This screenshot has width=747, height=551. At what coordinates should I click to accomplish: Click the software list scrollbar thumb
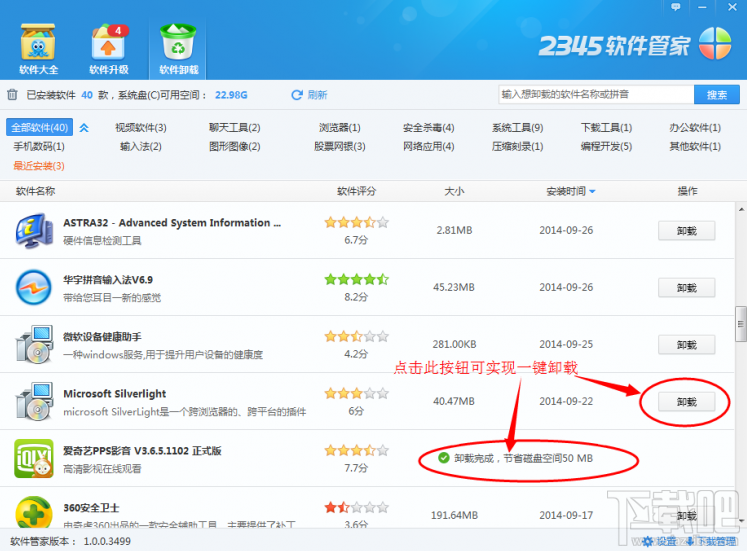[741, 324]
